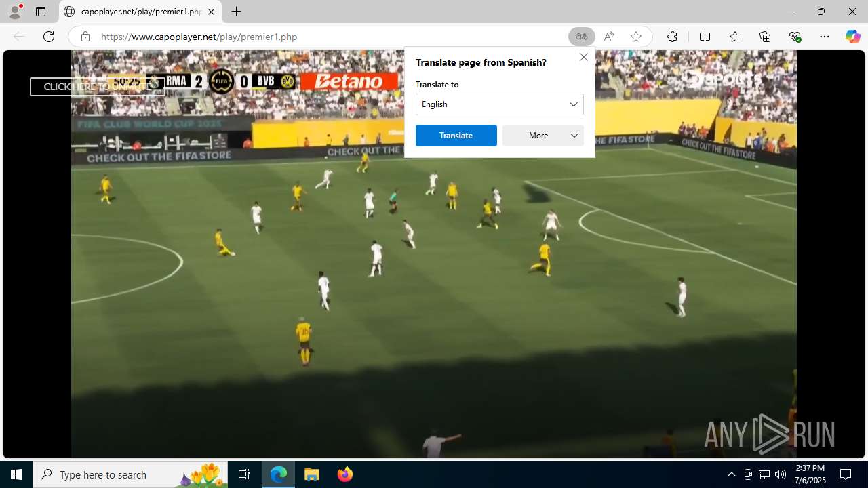The height and width of the screenshot is (488, 868).
Task: Open the tab actions menu icon
Action: point(41,12)
